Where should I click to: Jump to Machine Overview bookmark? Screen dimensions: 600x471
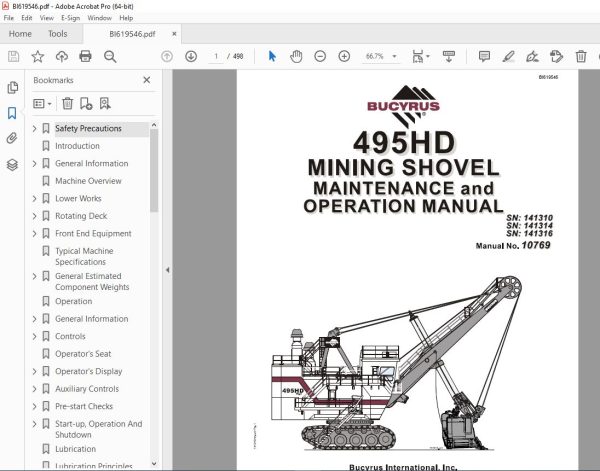pos(88,181)
